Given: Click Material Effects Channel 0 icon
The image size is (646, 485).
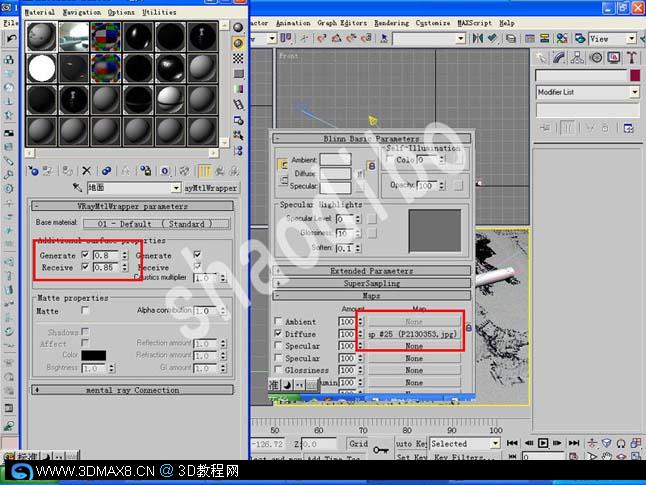Looking at the screenshot, I should point(165,171).
